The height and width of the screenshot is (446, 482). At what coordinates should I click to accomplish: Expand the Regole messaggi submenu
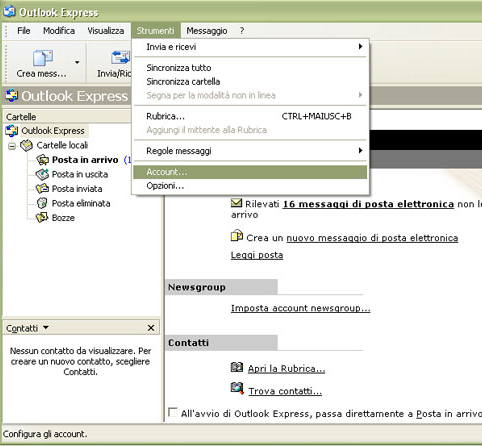click(x=250, y=151)
